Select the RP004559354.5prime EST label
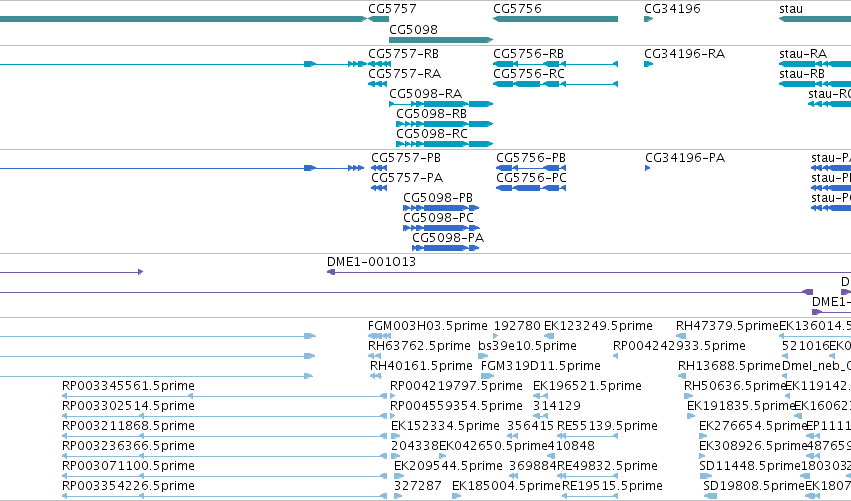 click(456, 407)
